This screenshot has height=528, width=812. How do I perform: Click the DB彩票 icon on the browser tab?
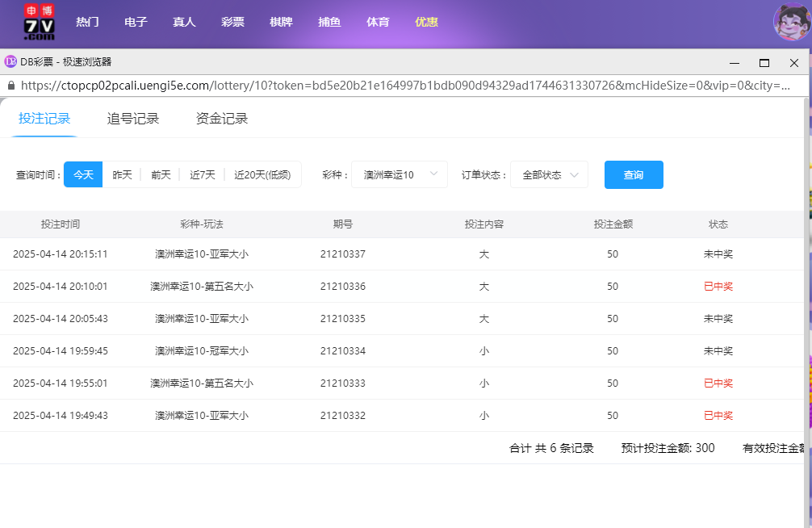(x=11, y=60)
